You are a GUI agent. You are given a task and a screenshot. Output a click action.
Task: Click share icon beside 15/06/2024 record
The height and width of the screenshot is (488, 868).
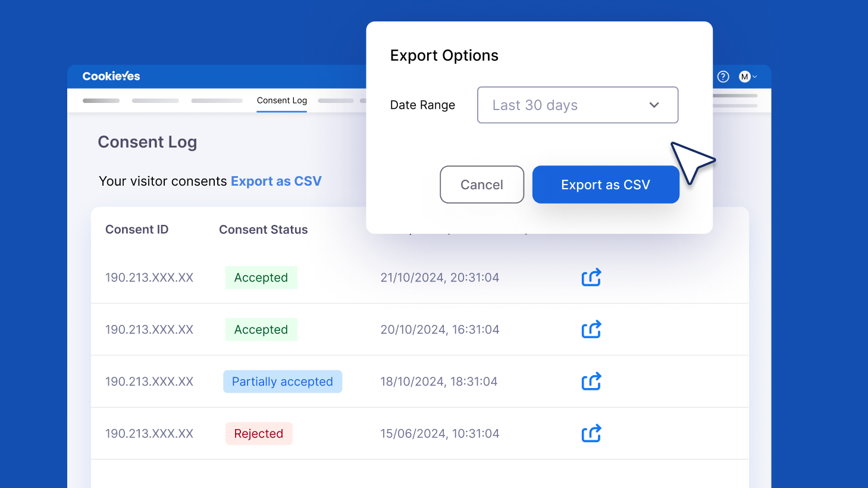click(x=591, y=433)
